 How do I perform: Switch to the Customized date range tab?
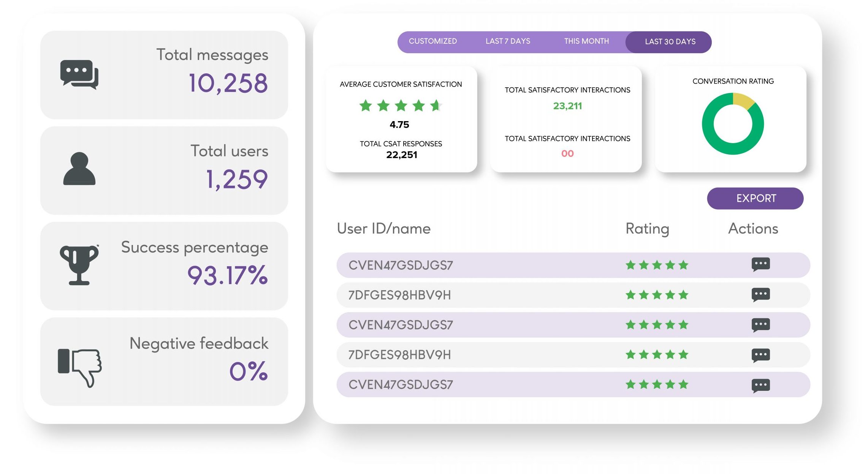(432, 41)
